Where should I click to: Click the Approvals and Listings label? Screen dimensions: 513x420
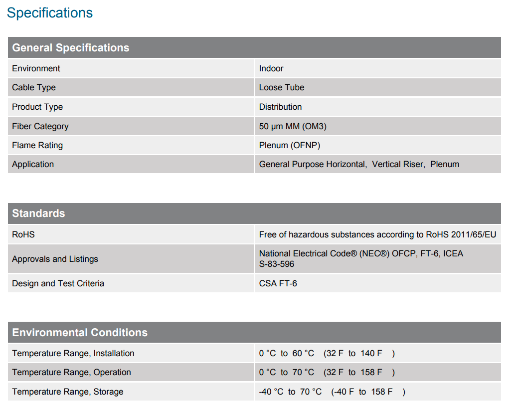[x=55, y=259]
